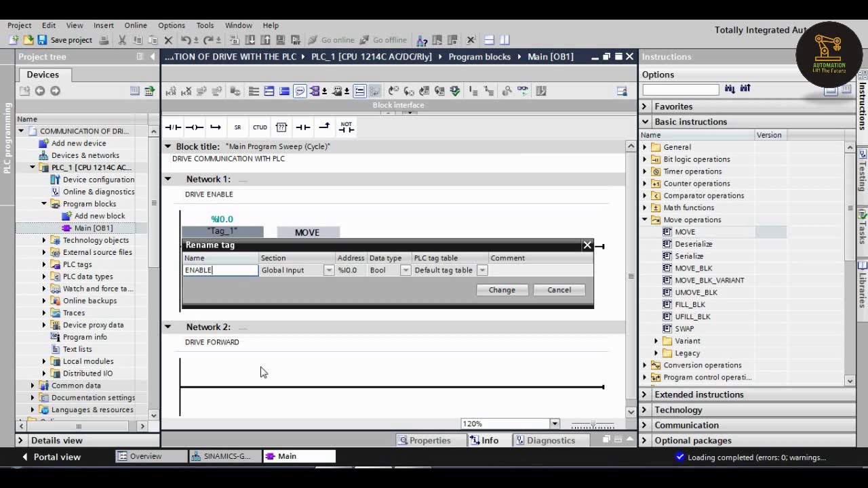
Task: Insert the SR flip-flop favorite instruction
Action: (x=237, y=127)
